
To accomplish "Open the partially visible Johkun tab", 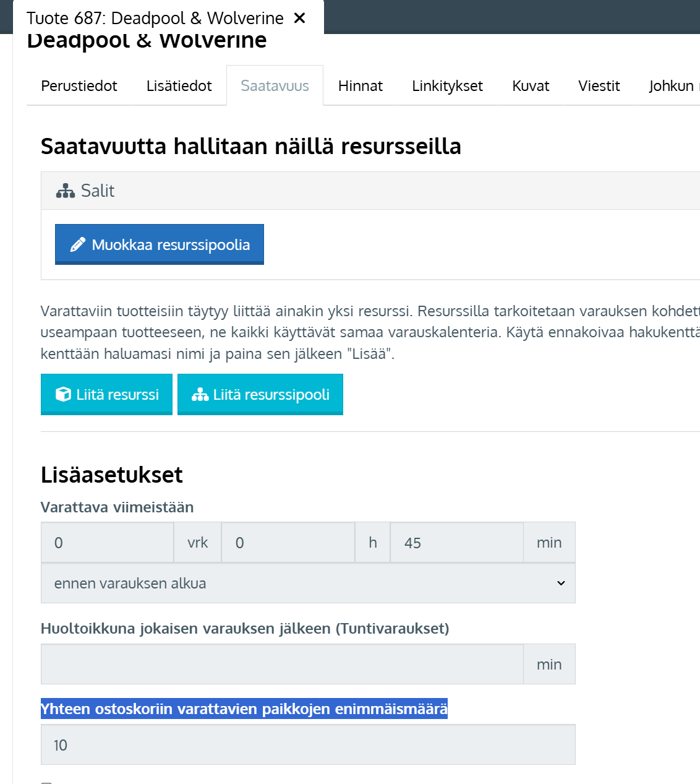I will point(672,86).
